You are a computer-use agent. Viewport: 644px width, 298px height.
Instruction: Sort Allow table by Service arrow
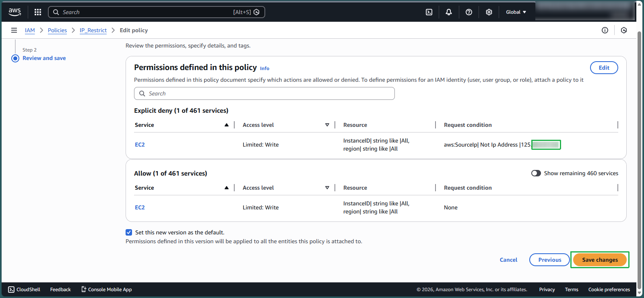227,188
